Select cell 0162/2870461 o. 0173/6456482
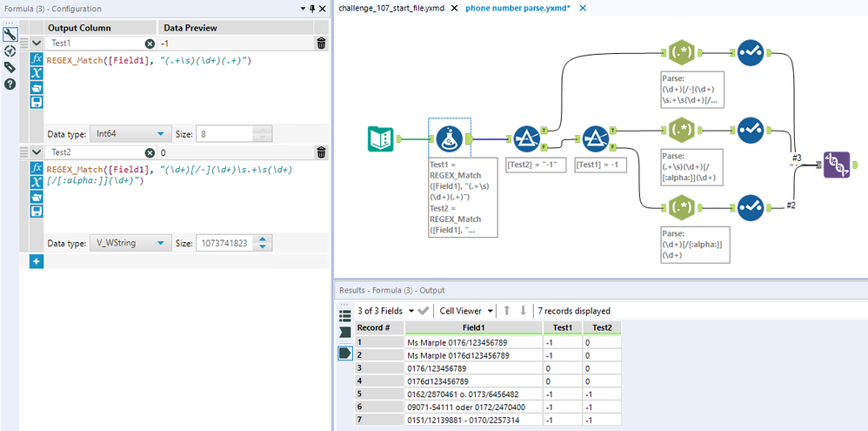This screenshot has width=868, height=431. pyautogui.click(x=473, y=394)
